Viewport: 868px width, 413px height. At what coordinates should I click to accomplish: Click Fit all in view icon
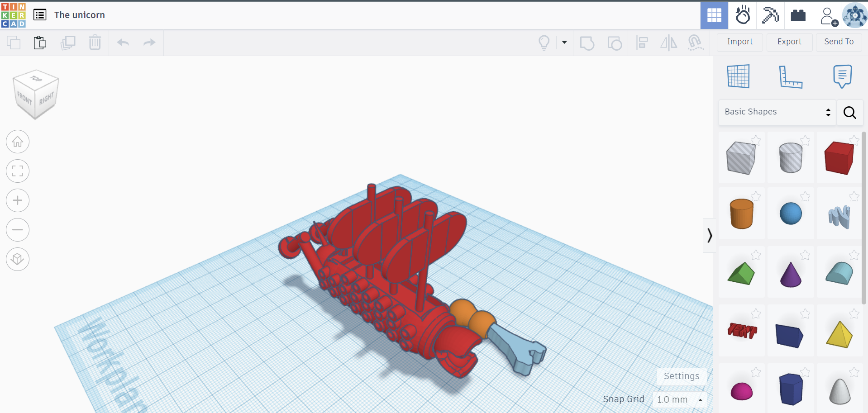18,171
